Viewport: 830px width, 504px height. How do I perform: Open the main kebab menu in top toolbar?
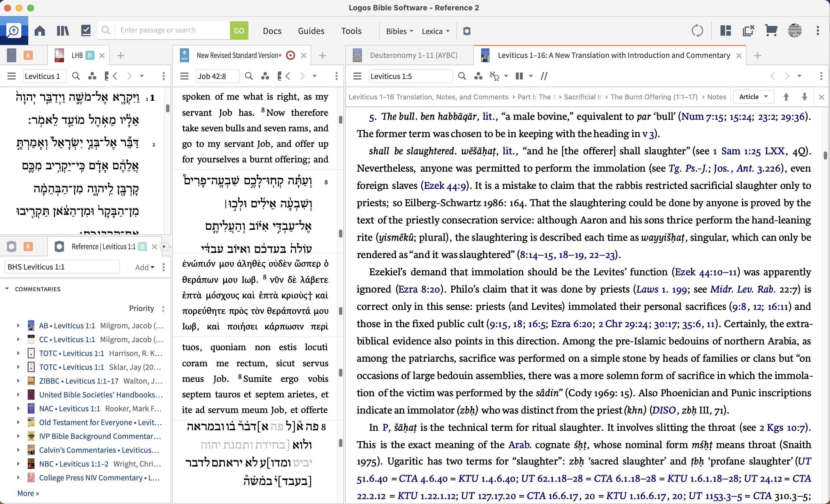click(818, 31)
